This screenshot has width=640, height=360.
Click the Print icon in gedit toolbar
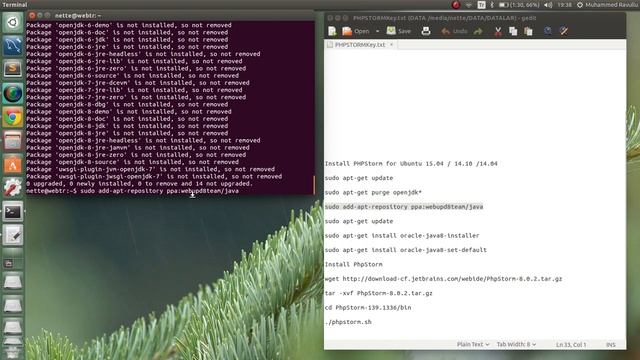426,31
